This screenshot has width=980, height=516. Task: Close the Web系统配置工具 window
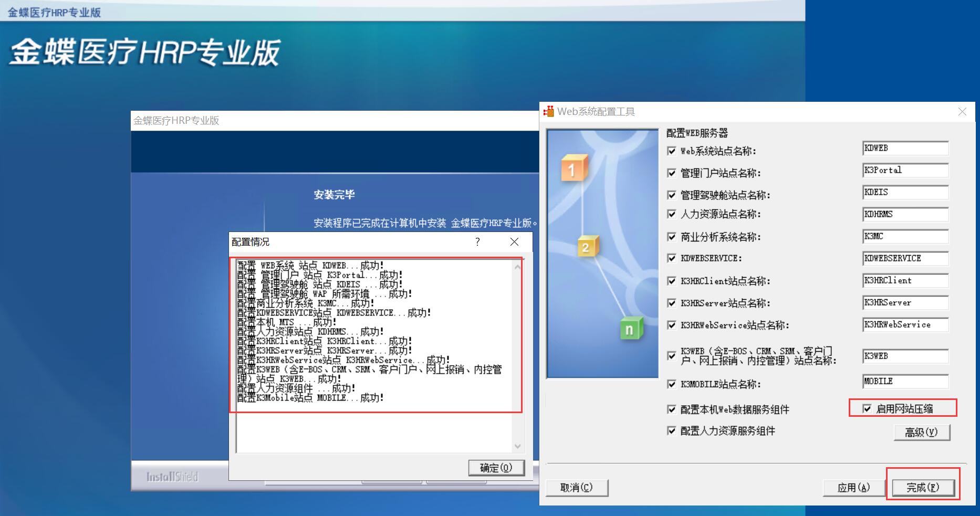click(x=962, y=111)
